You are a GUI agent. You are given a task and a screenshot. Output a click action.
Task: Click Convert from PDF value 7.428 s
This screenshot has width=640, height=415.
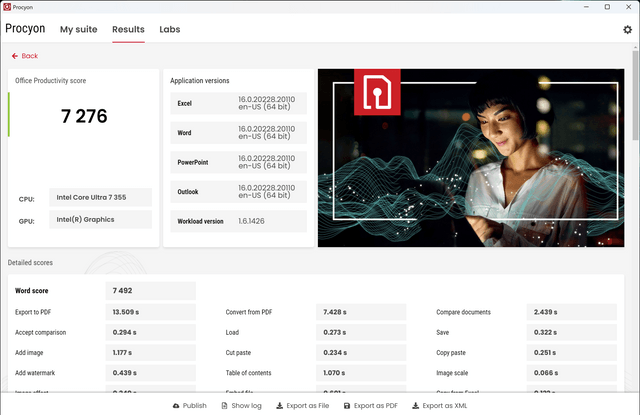361,312
